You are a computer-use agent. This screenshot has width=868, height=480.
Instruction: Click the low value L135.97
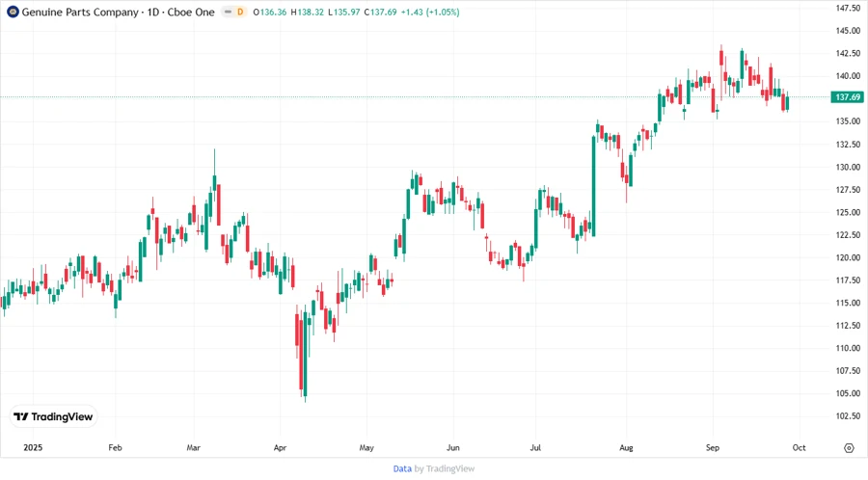344,12
